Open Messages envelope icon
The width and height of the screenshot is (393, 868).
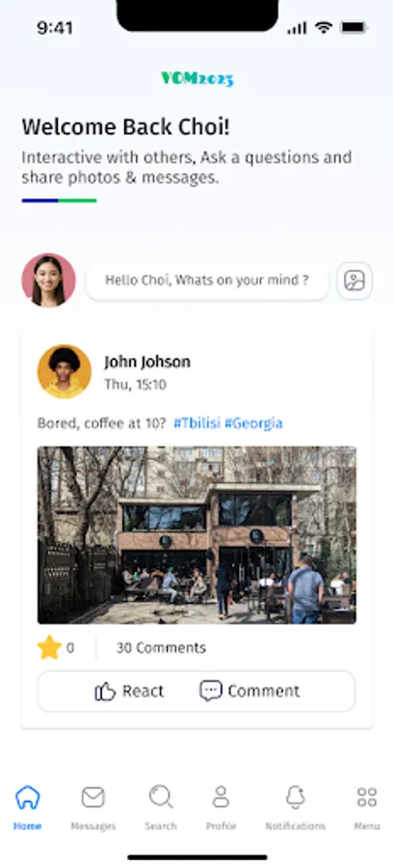click(x=92, y=798)
